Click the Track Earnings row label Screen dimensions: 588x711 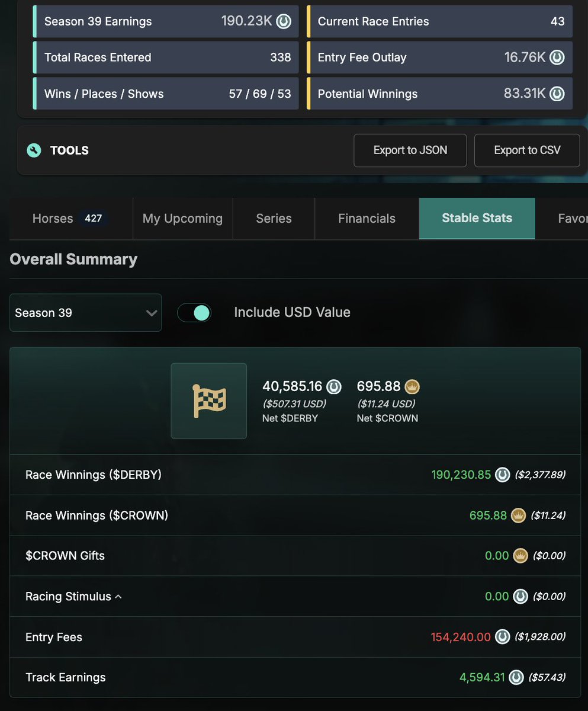tap(66, 677)
